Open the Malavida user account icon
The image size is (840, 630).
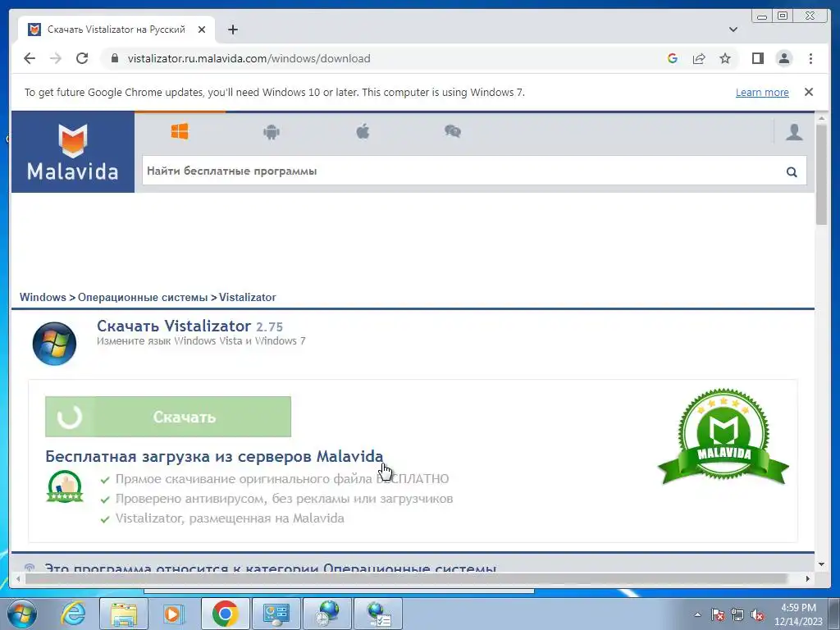coord(794,131)
